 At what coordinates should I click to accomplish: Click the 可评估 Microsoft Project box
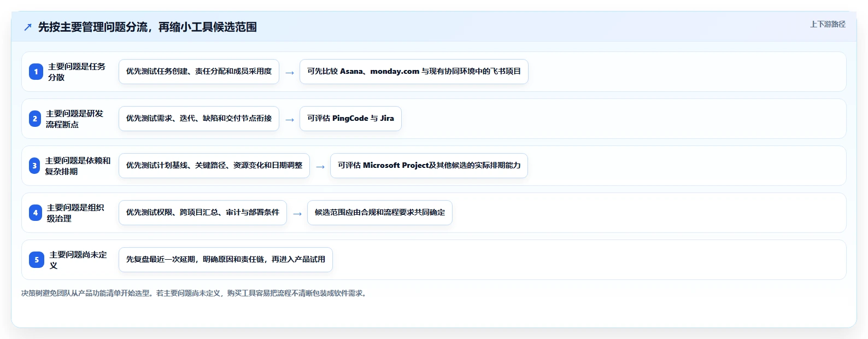[x=429, y=166]
